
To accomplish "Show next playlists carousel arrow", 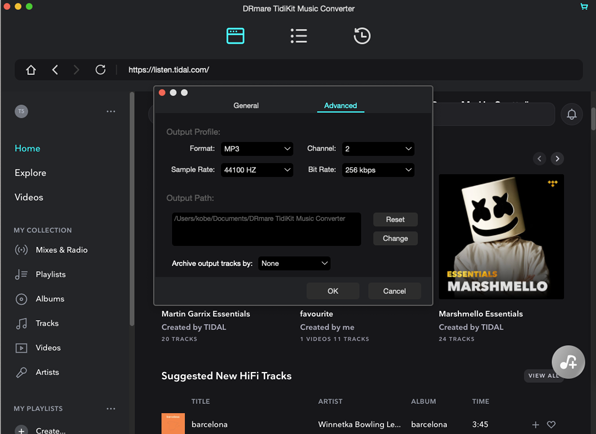I will point(557,158).
